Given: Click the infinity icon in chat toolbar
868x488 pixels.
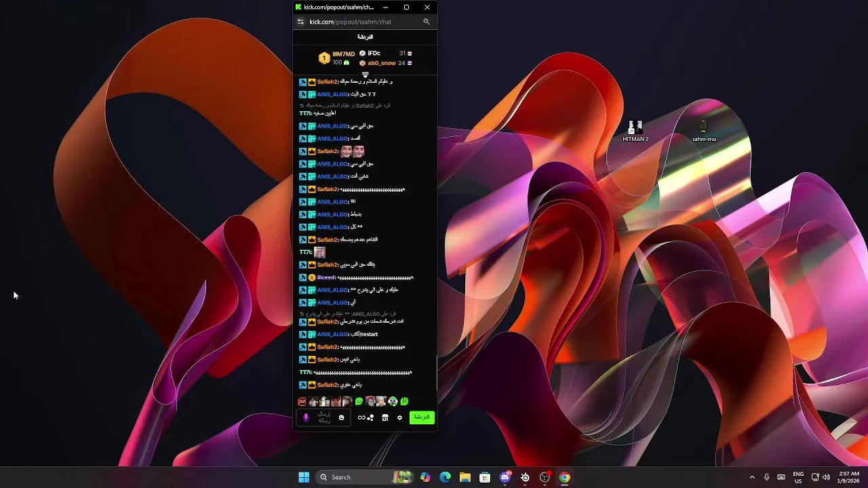Looking at the screenshot, I should pos(361,418).
